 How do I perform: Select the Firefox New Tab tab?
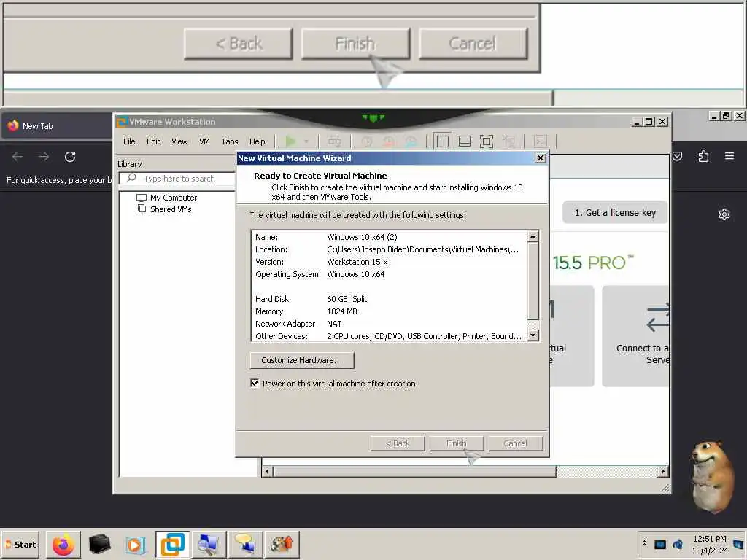[55, 126]
